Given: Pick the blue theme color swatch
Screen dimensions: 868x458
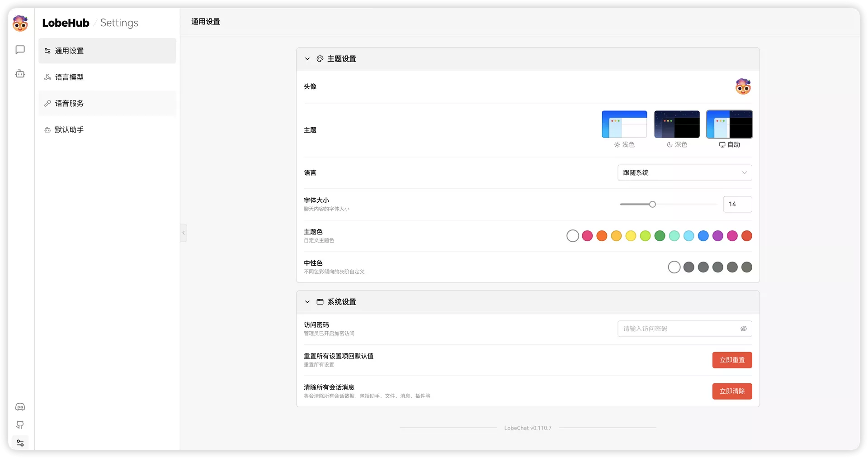Looking at the screenshot, I should coord(703,236).
